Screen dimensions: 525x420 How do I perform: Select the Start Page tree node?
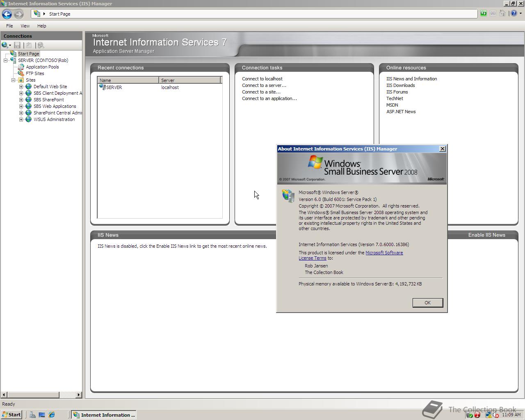click(x=28, y=54)
